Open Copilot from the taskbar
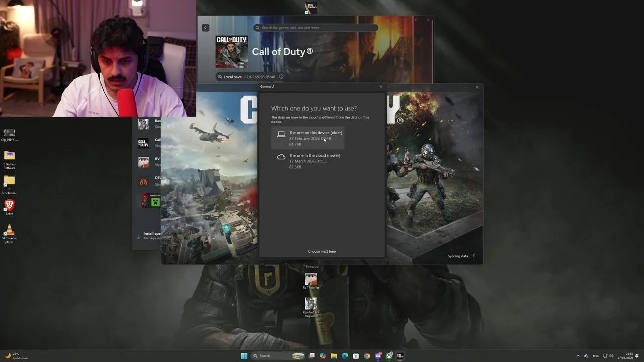 point(323,356)
